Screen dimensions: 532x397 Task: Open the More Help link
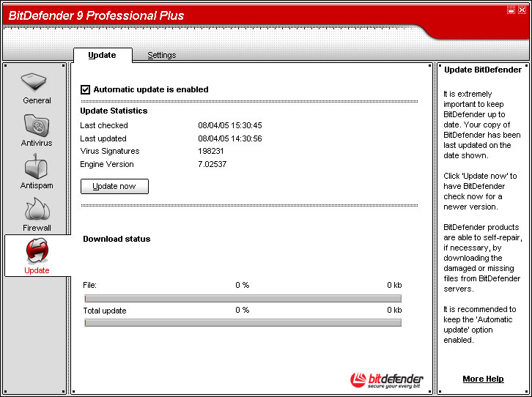tap(483, 379)
